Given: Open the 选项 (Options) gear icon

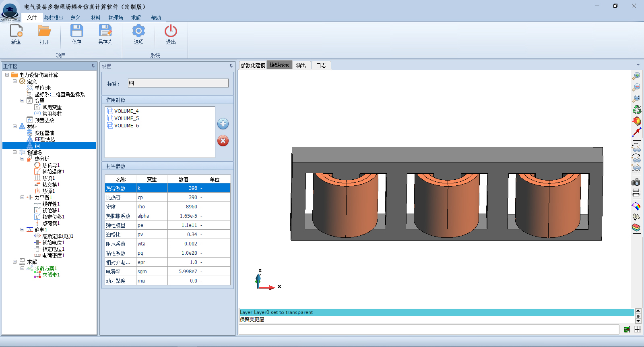Looking at the screenshot, I should pos(138,31).
